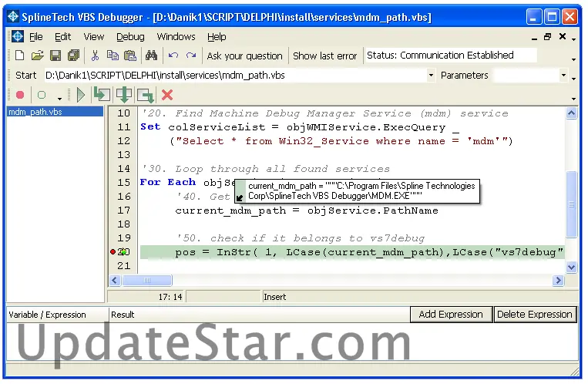The image size is (588, 384).
Task: Click the Delete Expression button
Action: coord(534,314)
